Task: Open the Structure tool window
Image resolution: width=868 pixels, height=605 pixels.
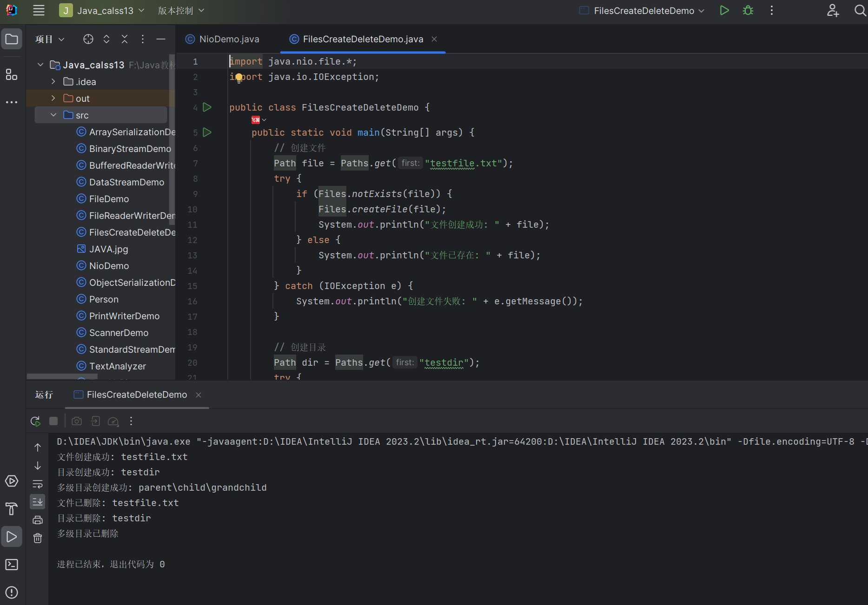Action: point(12,74)
